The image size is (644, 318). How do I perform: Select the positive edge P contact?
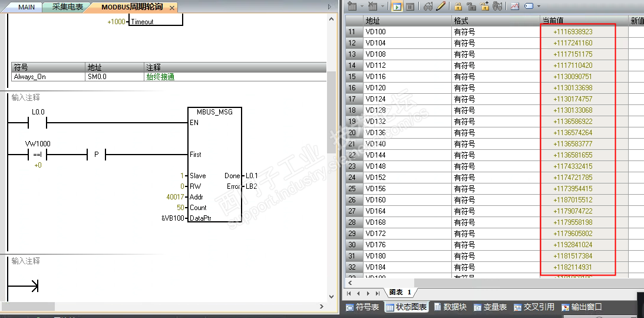click(x=97, y=155)
